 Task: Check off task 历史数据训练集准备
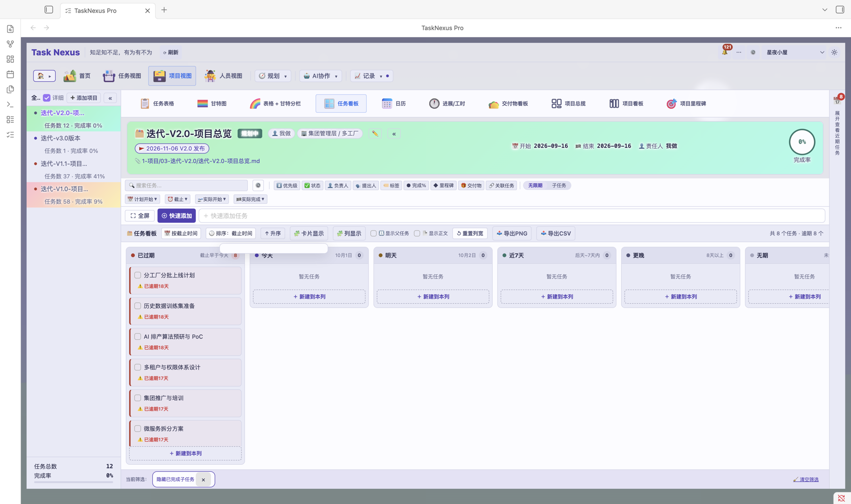(x=138, y=306)
